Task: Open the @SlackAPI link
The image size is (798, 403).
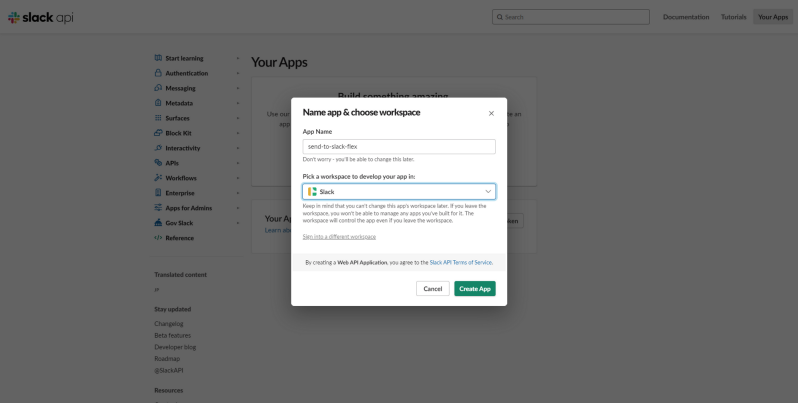Action: click(168, 370)
